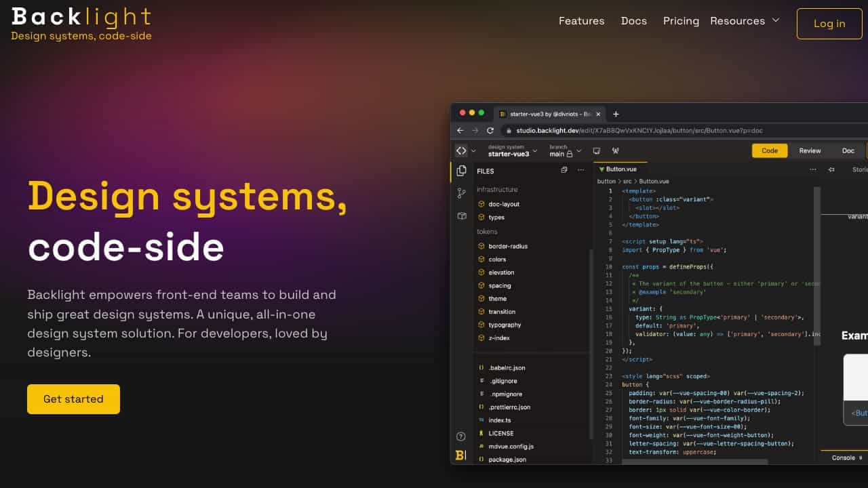Expand the Resources dropdown menu
Image resolution: width=868 pixels, height=488 pixels.
[x=745, y=21]
